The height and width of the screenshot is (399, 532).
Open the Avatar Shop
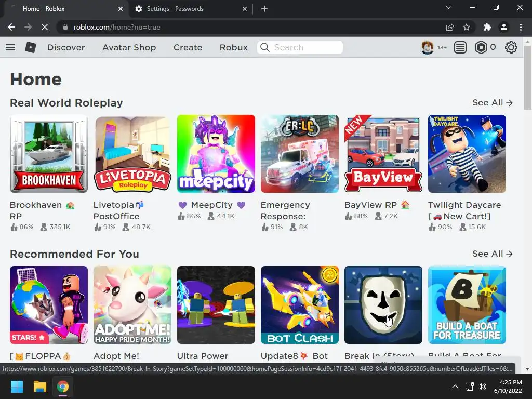coord(129,47)
